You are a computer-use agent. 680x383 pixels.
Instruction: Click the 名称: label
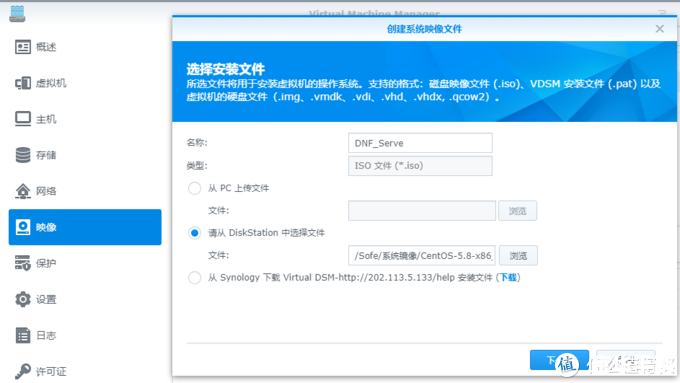(x=197, y=143)
